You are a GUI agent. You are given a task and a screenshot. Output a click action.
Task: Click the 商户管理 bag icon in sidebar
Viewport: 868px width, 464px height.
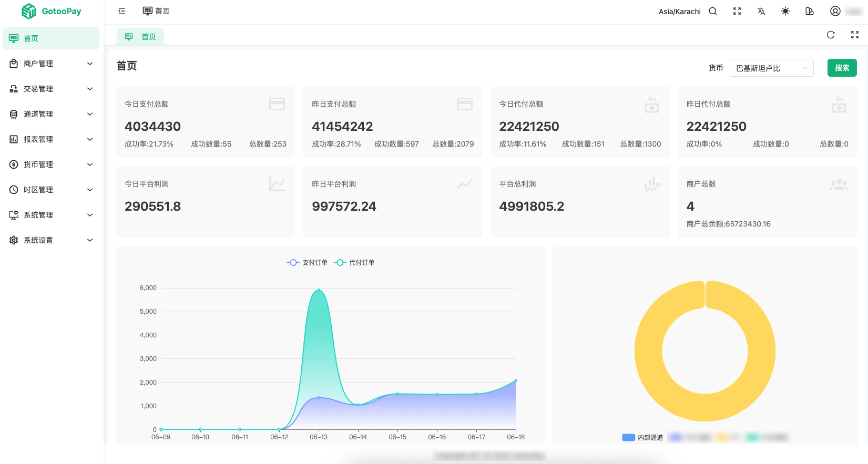click(14, 64)
